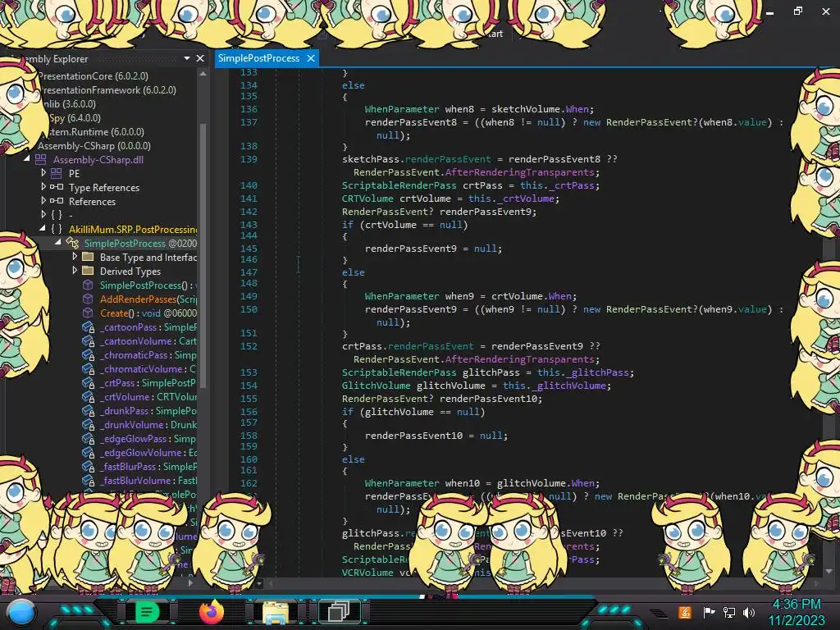This screenshot has height=630, width=840.
Task: Click the PE node icon
Action: point(57,174)
